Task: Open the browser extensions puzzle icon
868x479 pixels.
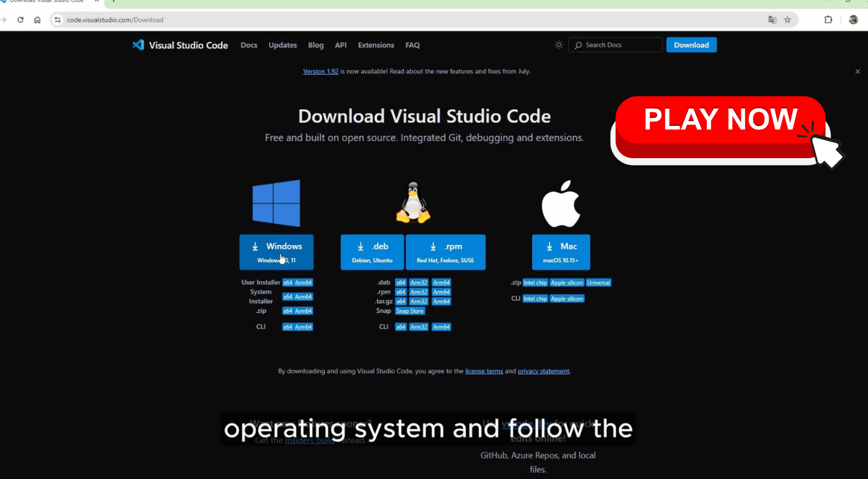Action: point(828,20)
